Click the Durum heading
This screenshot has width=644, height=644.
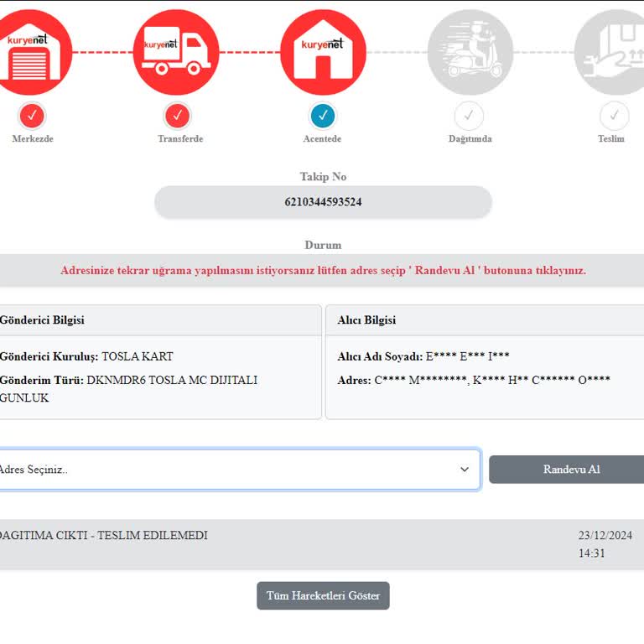tap(323, 245)
